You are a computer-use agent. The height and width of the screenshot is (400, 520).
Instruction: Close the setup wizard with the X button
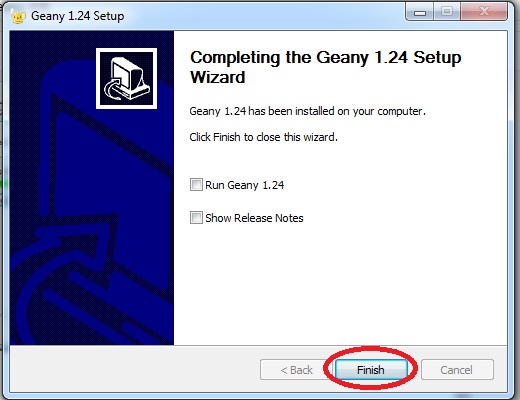(484, 12)
